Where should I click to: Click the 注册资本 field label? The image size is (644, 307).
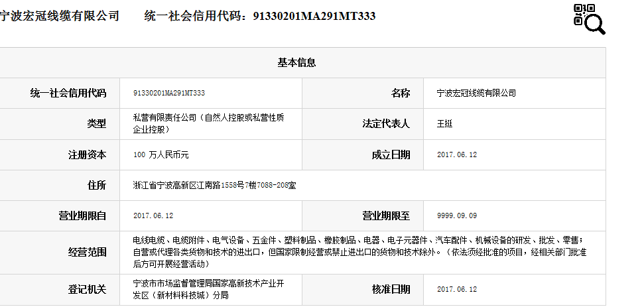coord(87,154)
